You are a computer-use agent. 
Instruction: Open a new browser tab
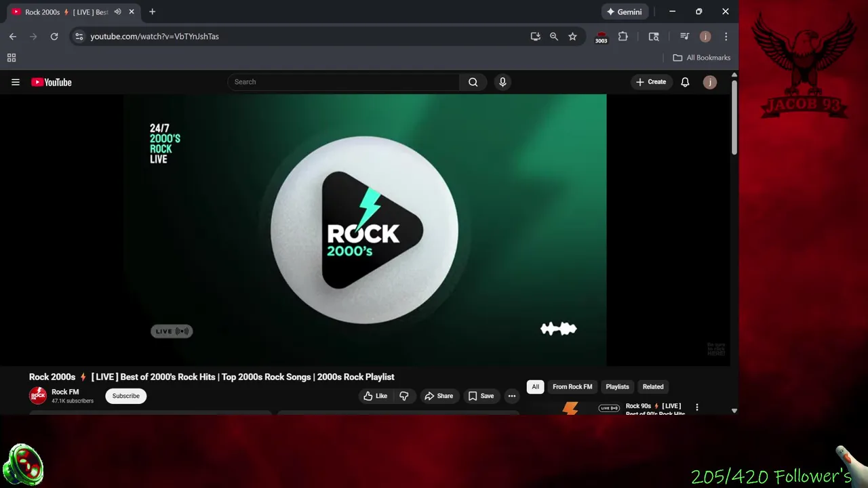pyautogui.click(x=152, y=12)
